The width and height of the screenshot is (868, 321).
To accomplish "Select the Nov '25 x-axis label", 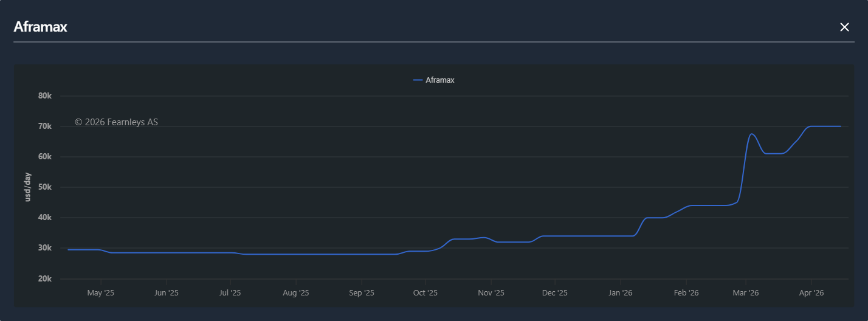I will click(491, 293).
